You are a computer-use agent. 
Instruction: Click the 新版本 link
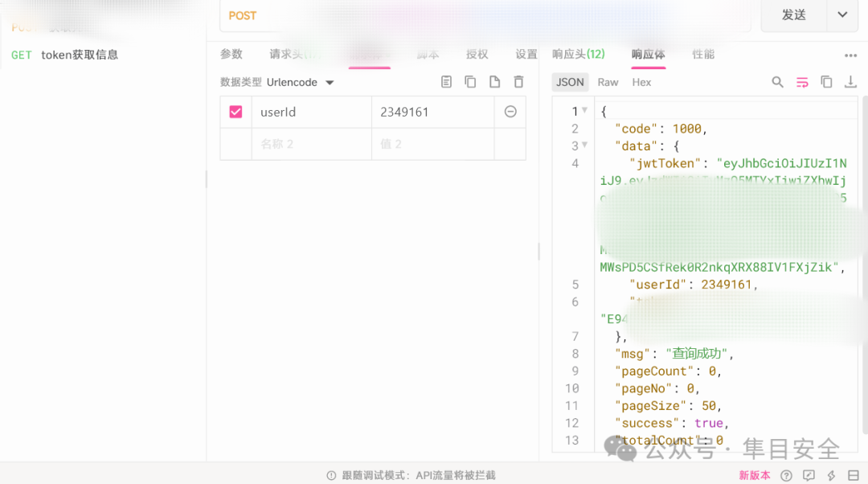(755, 476)
